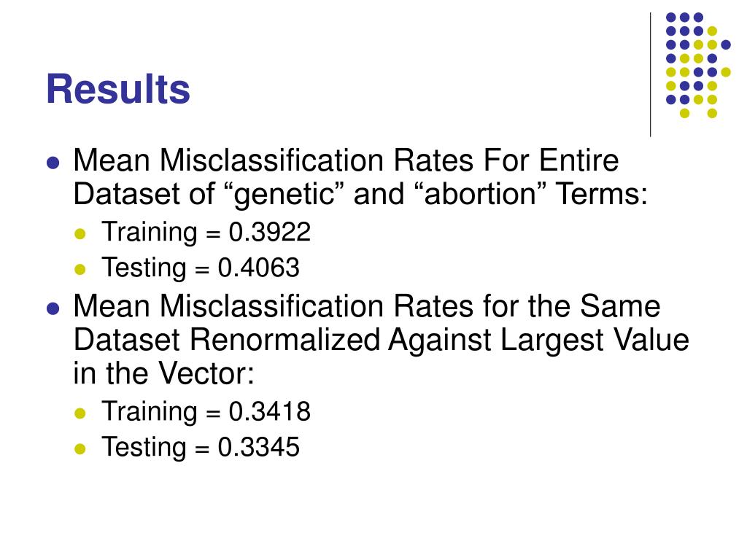Image resolution: width=747 pixels, height=560 pixels.
Task: Select the text Testing = 0.3345
Action: (x=201, y=447)
